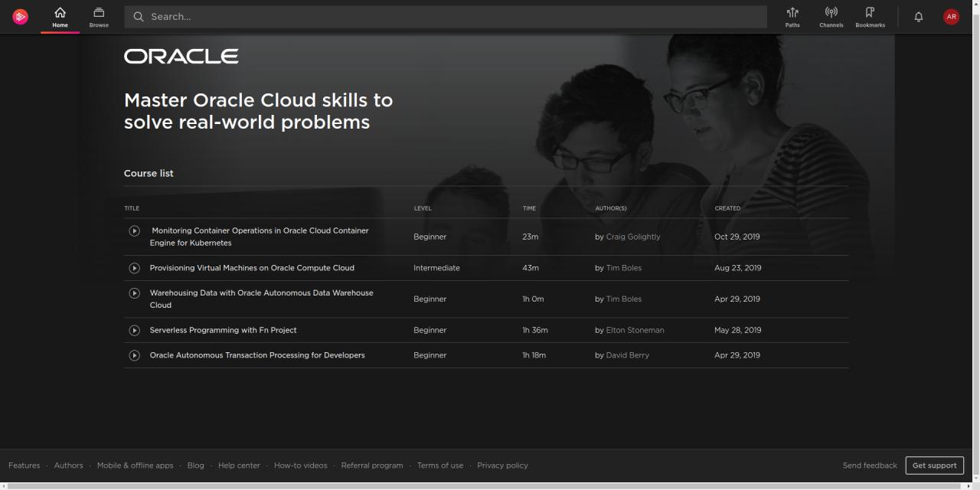
Task: Play the Kubernetes container operations course
Action: tap(134, 230)
